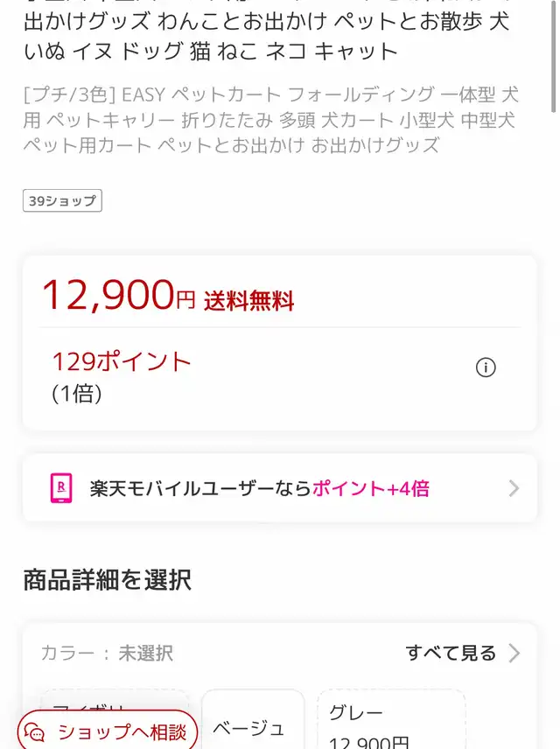Select the ベージュ color option

(x=253, y=728)
